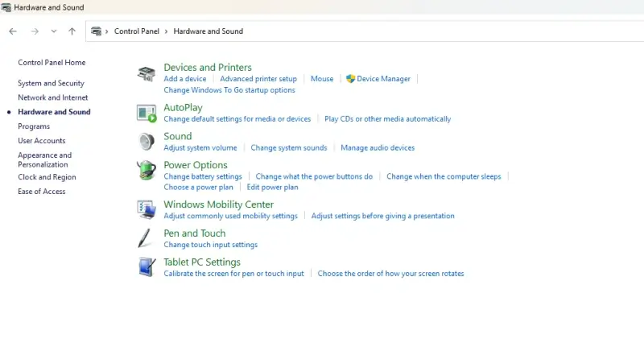This screenshot has width=644, height=343.
Task: Open the Adjust system volume link
Action: (200, 148)
